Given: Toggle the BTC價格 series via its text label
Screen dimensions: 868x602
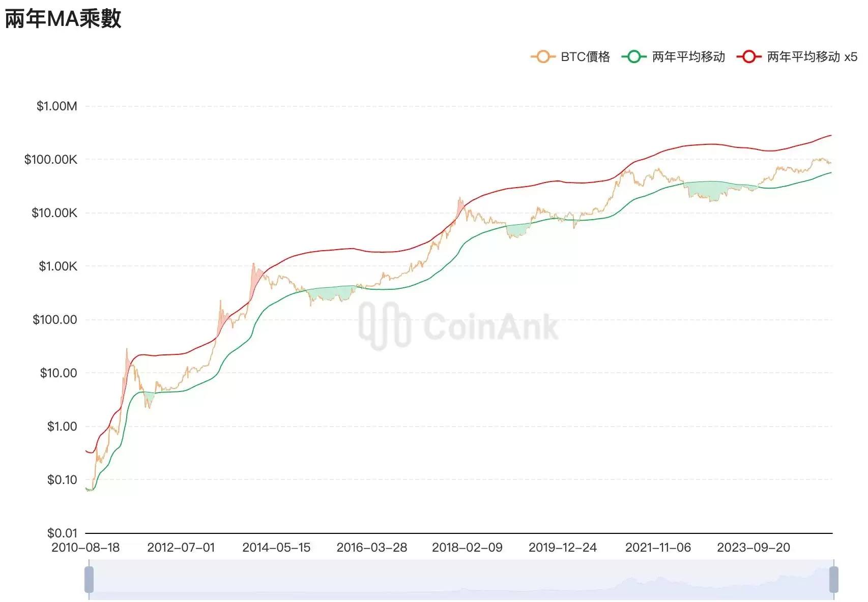Looking at the screenshot, I should coord(585,56).
